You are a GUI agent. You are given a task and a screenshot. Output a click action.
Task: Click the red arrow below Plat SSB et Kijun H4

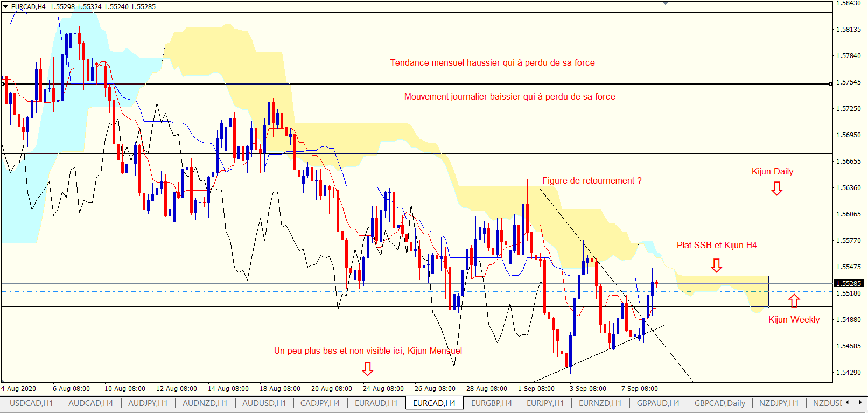pyautogui.click(x=716, y=265)
